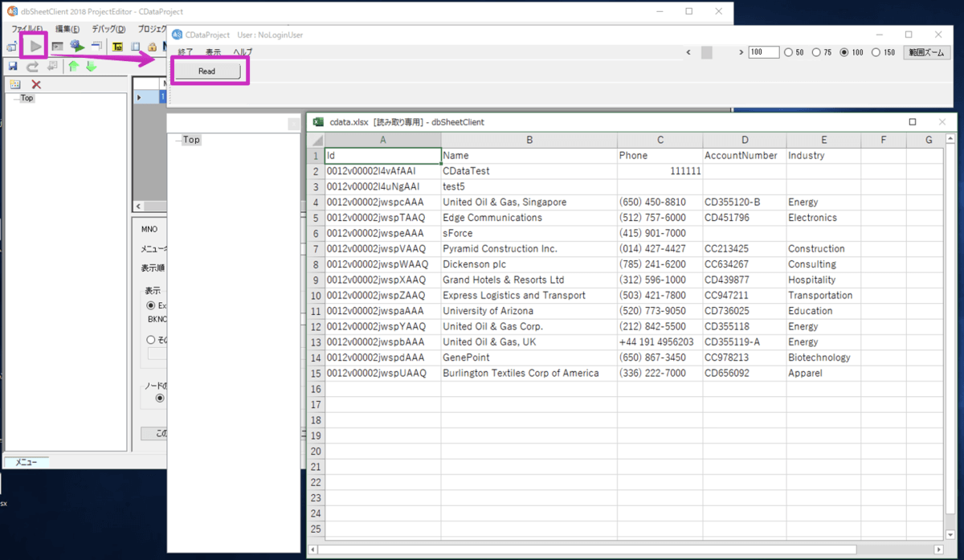This screenshot has width=964, height=560.
Task: Open the 表示 menu in CDataProject window
Action: click(213, 52)
